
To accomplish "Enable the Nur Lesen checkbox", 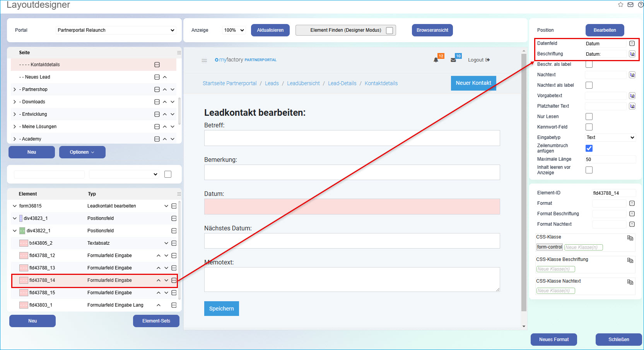I will [x=589, y=116].
